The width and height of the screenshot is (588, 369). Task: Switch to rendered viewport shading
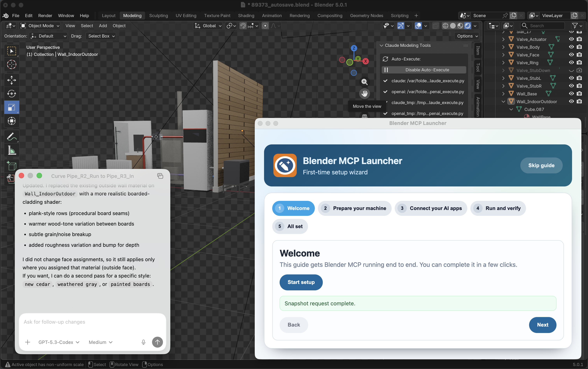(468, 26)
